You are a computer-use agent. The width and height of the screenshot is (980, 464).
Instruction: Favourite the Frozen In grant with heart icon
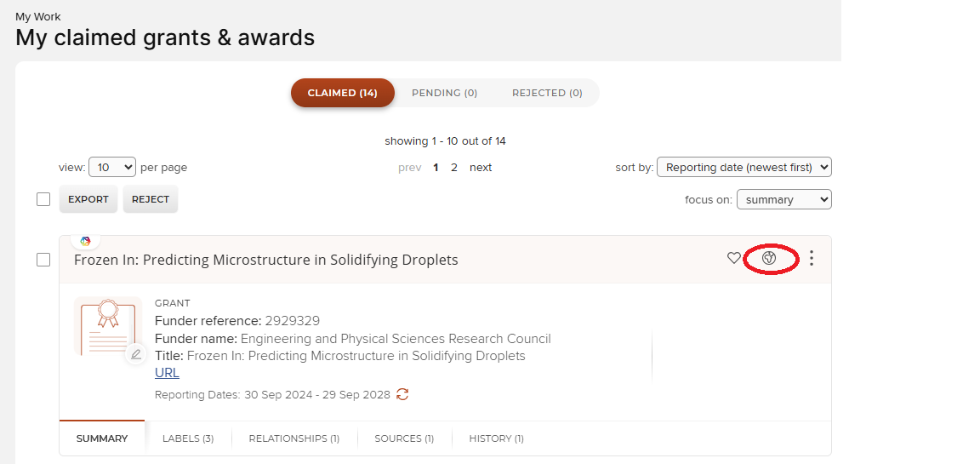tap(733, 258)
